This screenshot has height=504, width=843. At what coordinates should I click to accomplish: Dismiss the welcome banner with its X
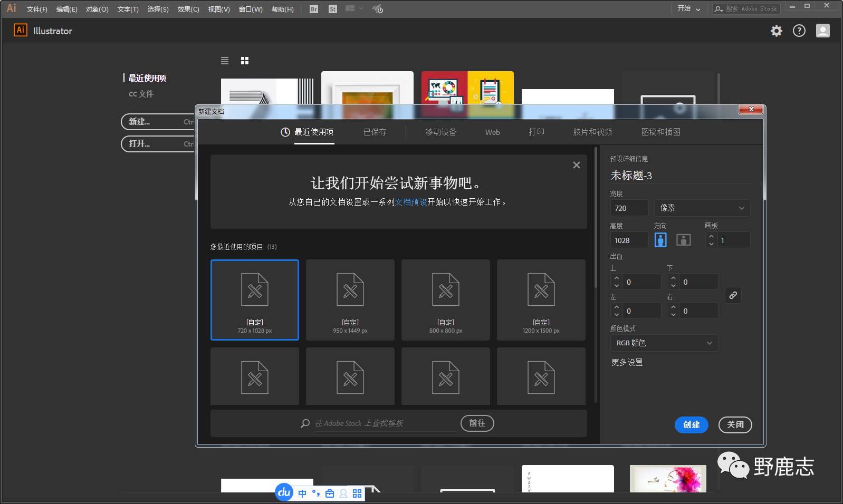tap(576, 165)
